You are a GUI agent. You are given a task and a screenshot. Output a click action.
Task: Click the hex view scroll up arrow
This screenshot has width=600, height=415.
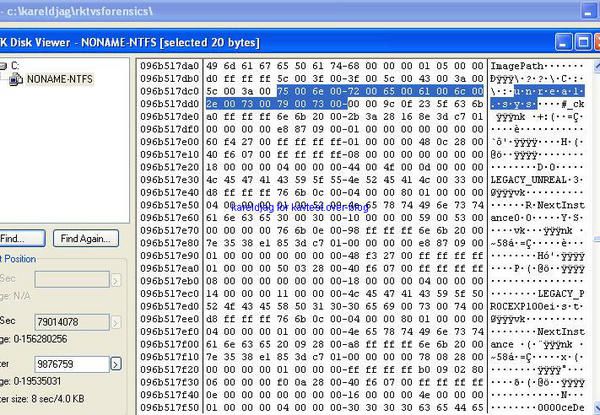pos(597,67)
